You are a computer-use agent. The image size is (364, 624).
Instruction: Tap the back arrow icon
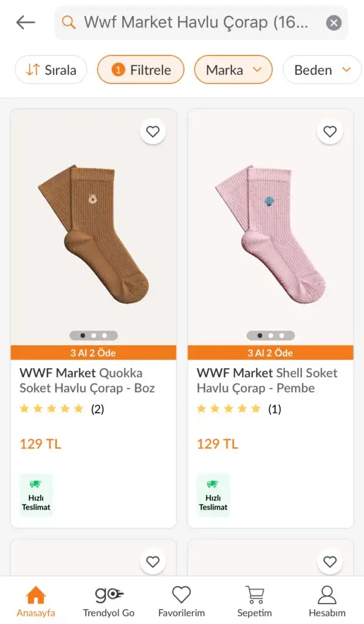coord(26,23)
